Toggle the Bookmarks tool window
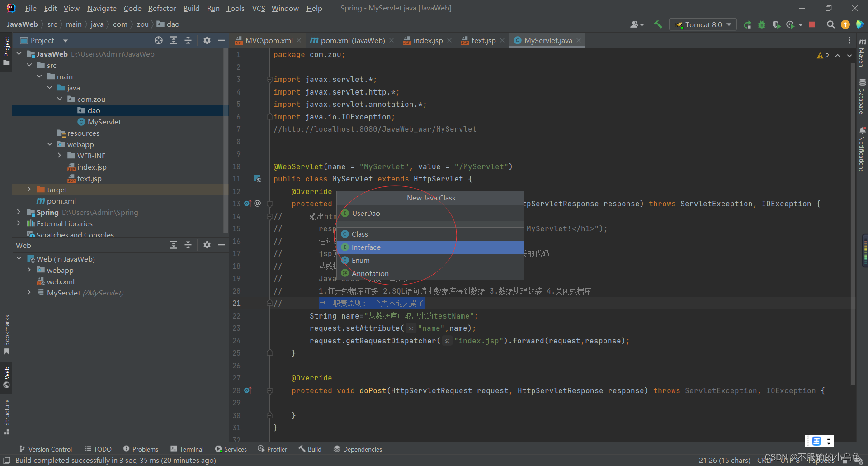This screenshot has height=466, width=868. 6,334
